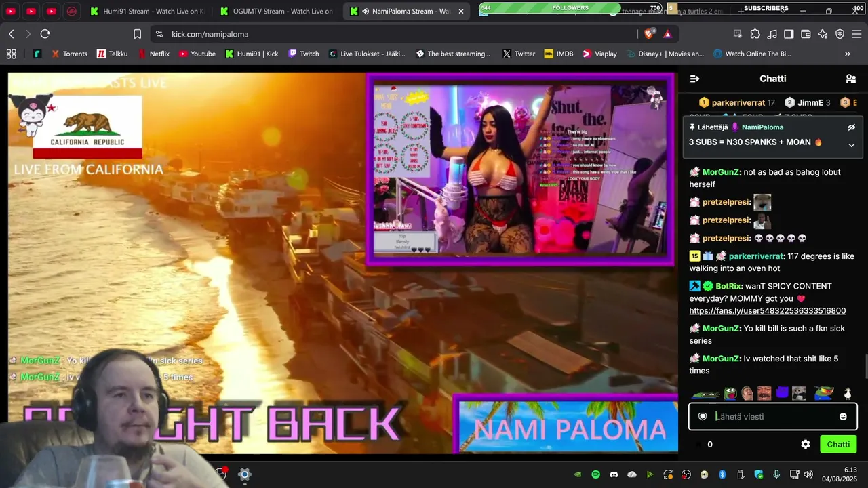Viewport: 868px width, 488px height.
Task: Open the fans.ly link in chat
Action: coord(768,311)
